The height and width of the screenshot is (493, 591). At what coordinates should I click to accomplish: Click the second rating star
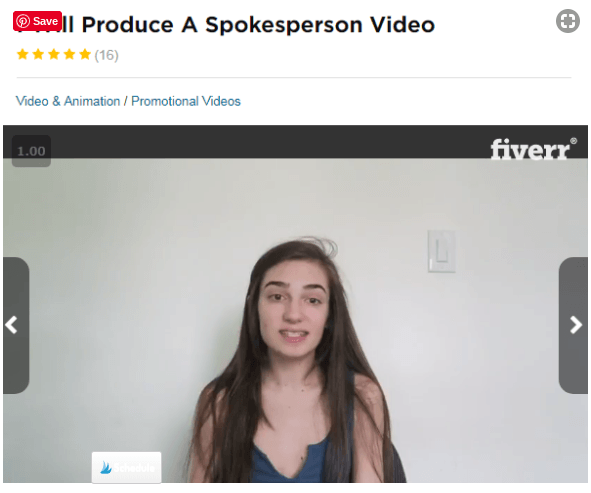pos(38,55)
